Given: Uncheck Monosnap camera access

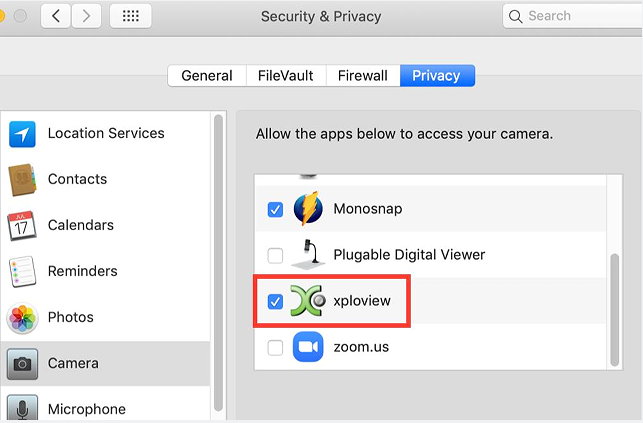Looking at the screenshot, I should pyautogui.click(x=275, y=209).
